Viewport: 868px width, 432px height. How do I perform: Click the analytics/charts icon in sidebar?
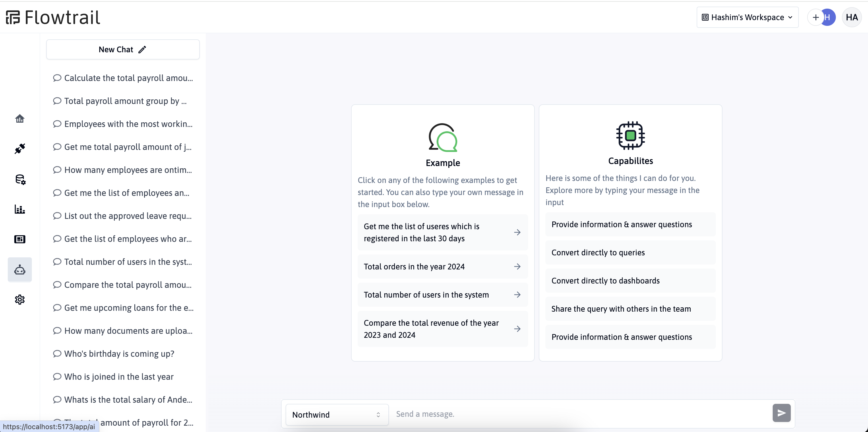(x=20, y=209)
